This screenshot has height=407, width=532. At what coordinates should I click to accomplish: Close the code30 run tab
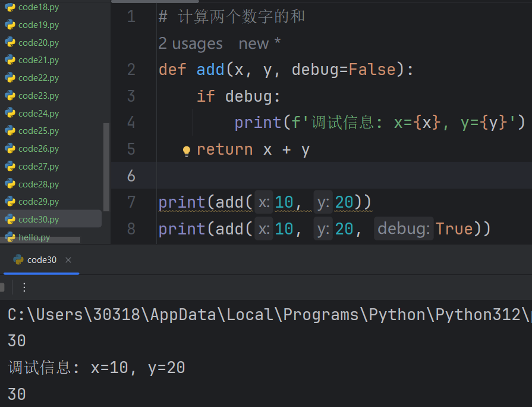click(68, 260)
